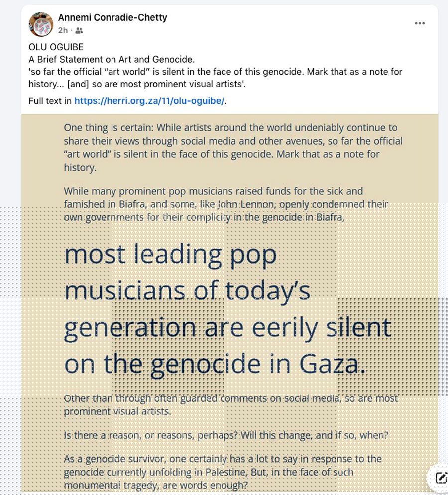
Task: Open the herri.org.za article link
Action: point(150,101)
